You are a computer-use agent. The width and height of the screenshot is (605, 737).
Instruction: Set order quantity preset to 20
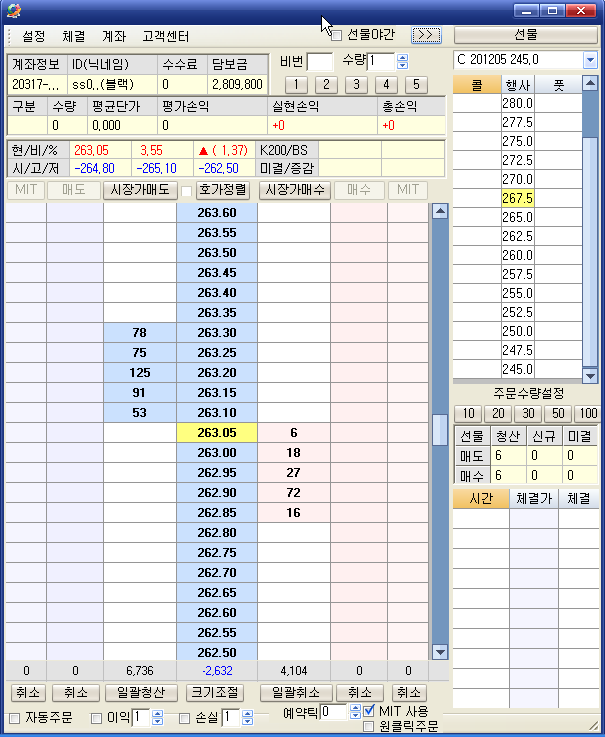498,414
